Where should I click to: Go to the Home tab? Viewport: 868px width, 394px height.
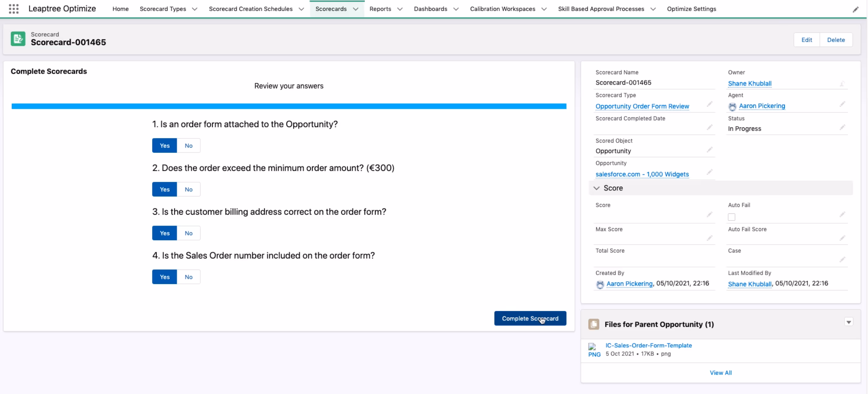120,9
